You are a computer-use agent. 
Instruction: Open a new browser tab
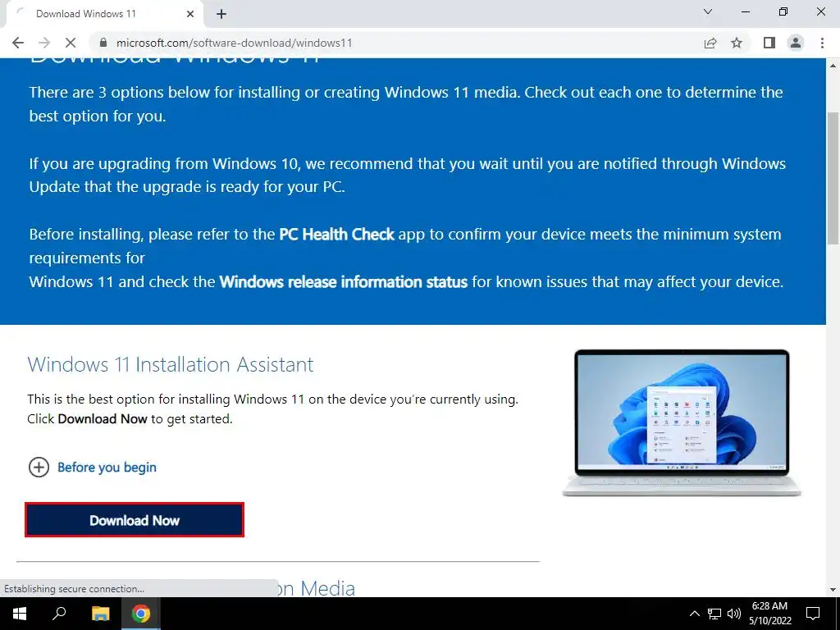click(221, 14)
